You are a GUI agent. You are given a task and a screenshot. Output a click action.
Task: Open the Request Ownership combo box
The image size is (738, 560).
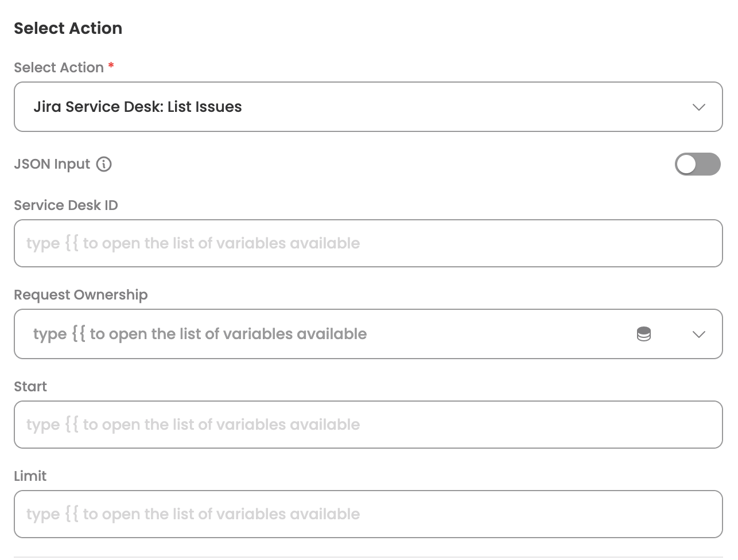pos(368,334)
